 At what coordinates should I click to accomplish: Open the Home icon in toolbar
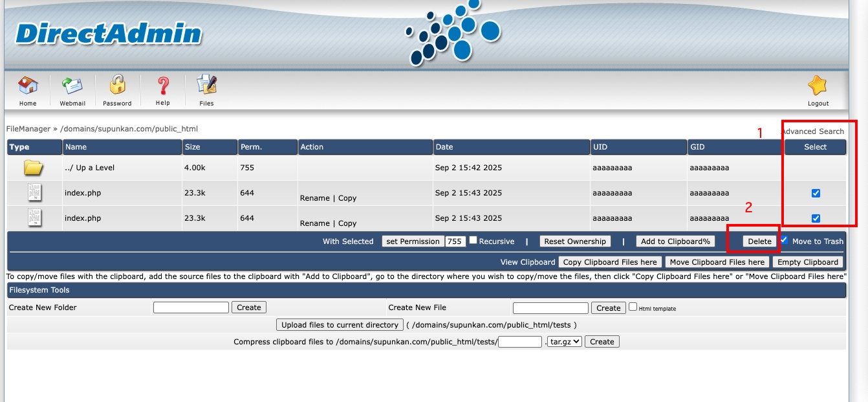pos(28,85)
